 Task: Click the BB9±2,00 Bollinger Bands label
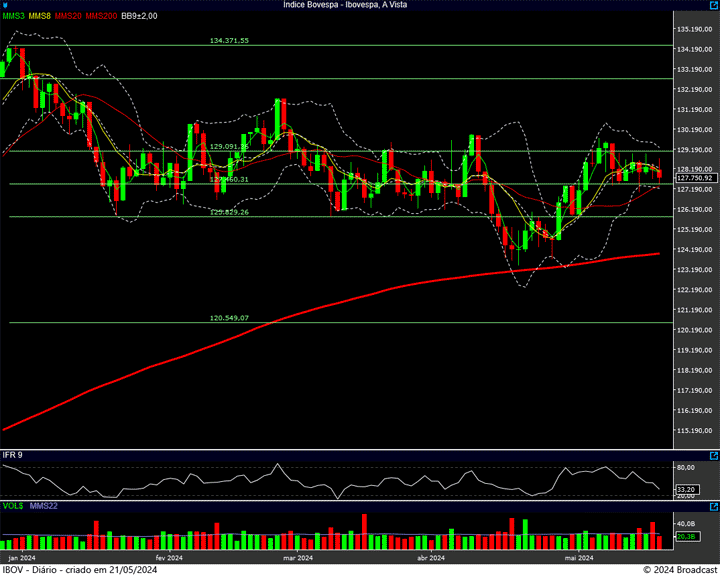pos(139,17)
